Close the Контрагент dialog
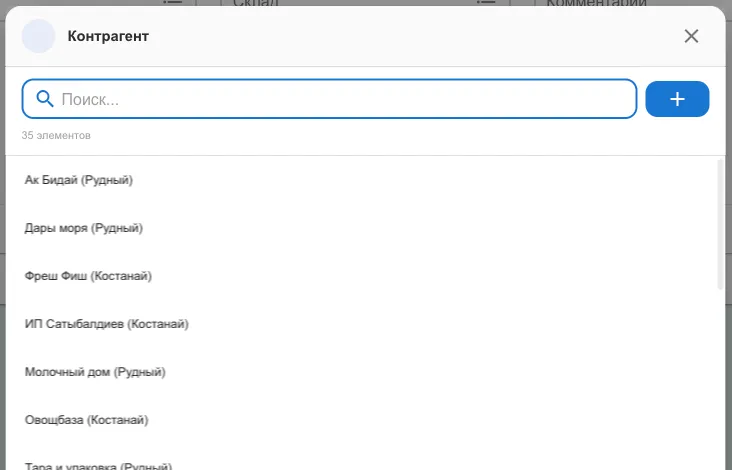 coord(691,36)
